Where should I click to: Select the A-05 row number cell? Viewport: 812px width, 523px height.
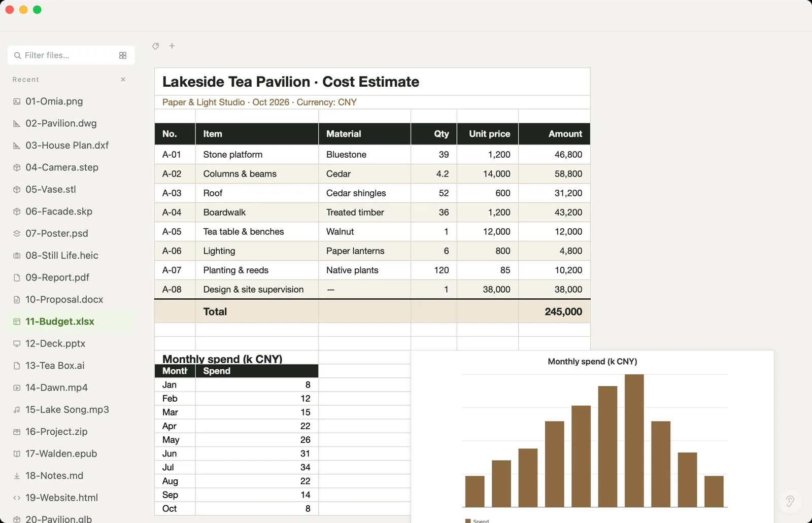[x=175, y=232]
